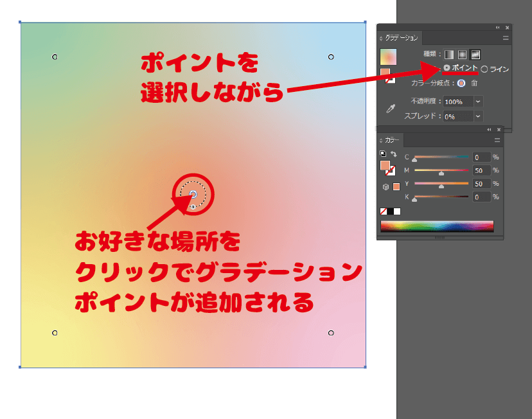This screenshot has width=532, height=419.
Task: Click the Y yellow value field
Action: pos(481,184)
